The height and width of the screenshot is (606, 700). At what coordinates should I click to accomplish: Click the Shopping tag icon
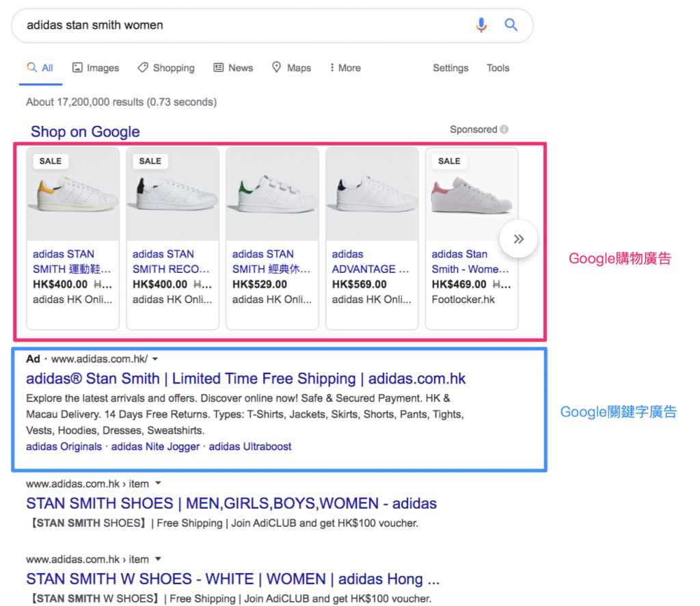(143, 68)
